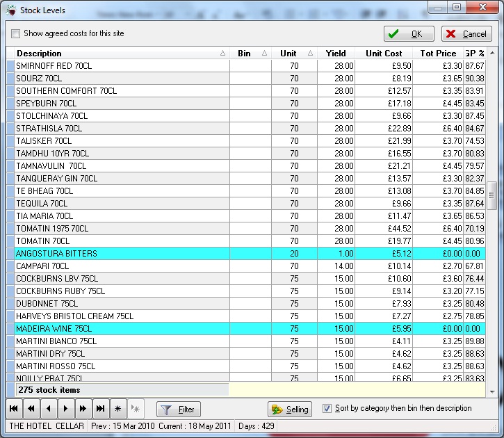The image size is (504, 438).
Task: Select SPEYBURN 70CL row
Action: coord(246,104)
